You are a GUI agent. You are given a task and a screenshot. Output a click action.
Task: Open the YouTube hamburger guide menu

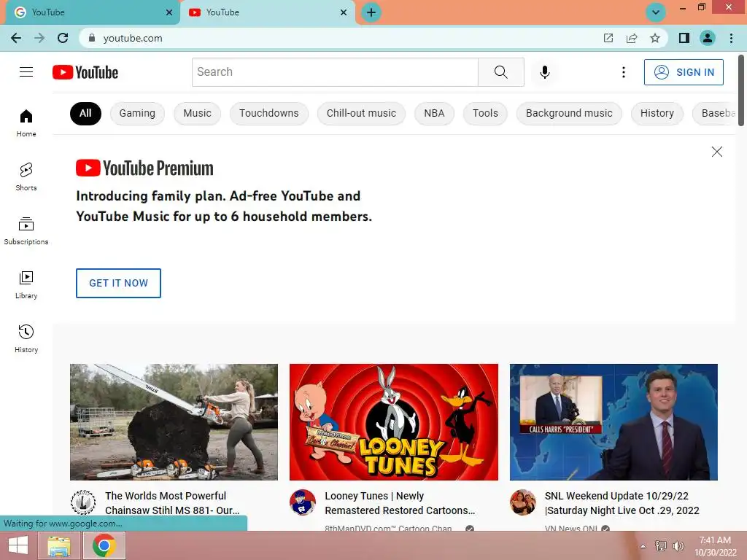[26, 72]
